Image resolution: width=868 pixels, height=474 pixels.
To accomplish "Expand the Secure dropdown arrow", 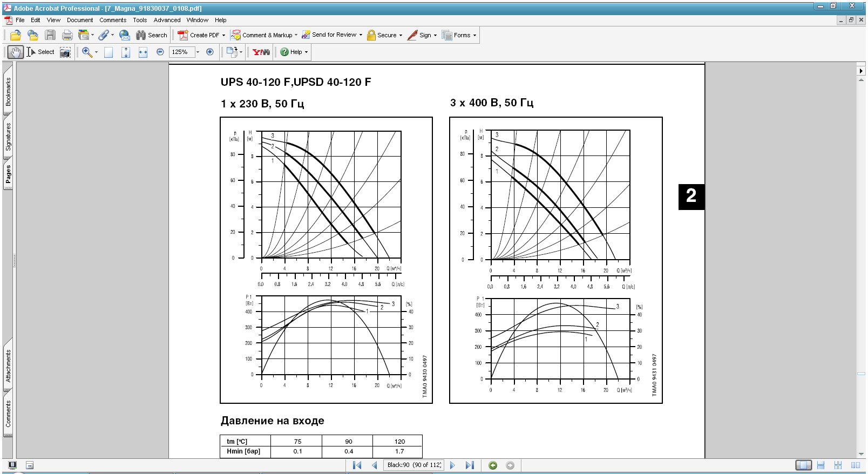I will coord(401,36).
